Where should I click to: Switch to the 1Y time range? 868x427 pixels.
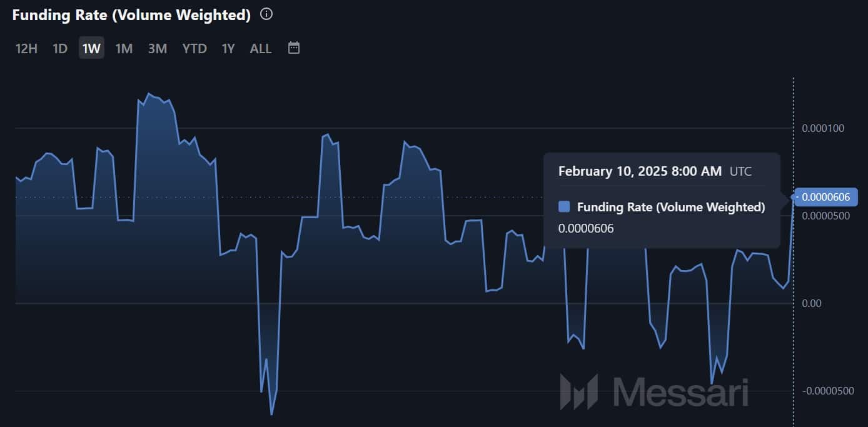coord(228,48)
